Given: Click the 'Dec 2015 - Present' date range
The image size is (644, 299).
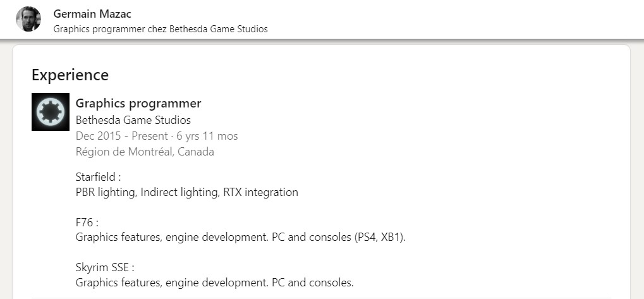Looking at the screenshot, I should pos(121,136).
